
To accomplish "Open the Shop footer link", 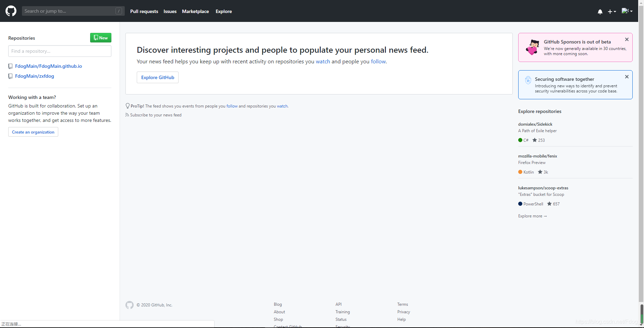I will pos(278,319).
